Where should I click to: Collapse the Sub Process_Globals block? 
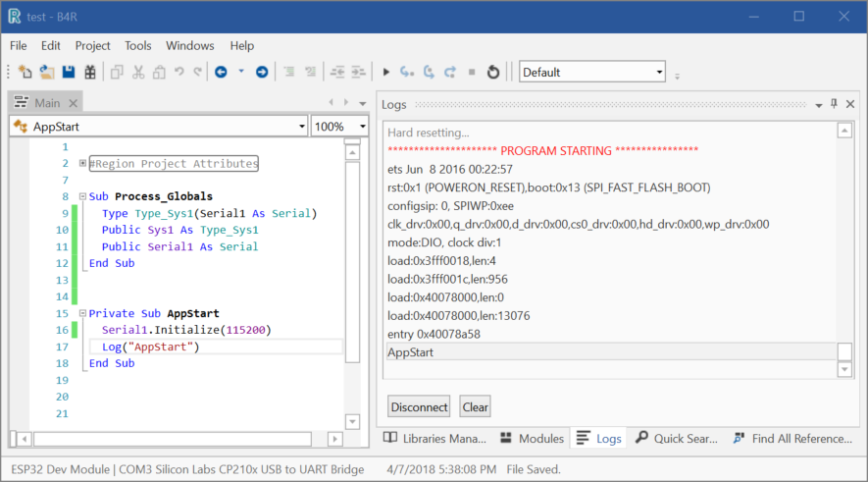pyautogui.click(x=82, y=196)
